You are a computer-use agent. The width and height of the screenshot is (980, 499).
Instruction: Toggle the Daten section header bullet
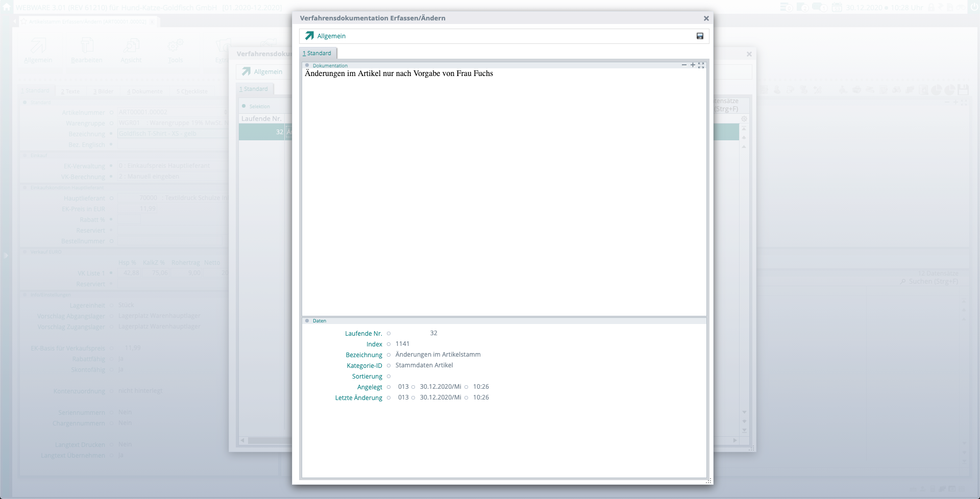[x=307, y=321]
